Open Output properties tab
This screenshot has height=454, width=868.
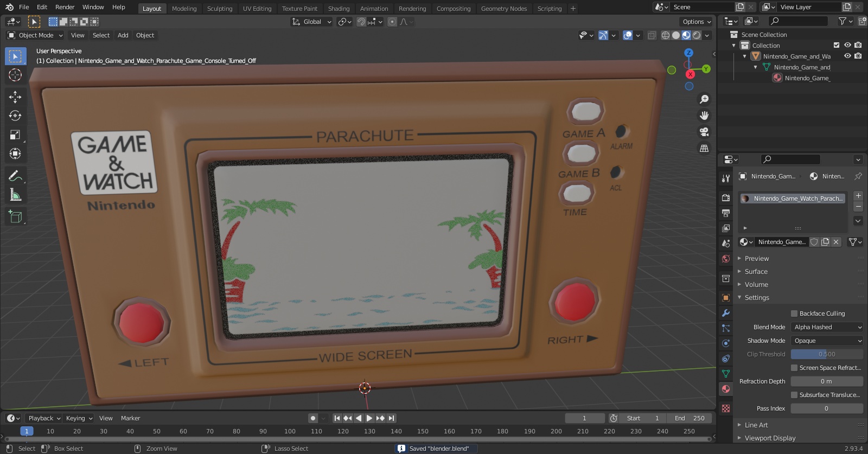coord(726,213)
